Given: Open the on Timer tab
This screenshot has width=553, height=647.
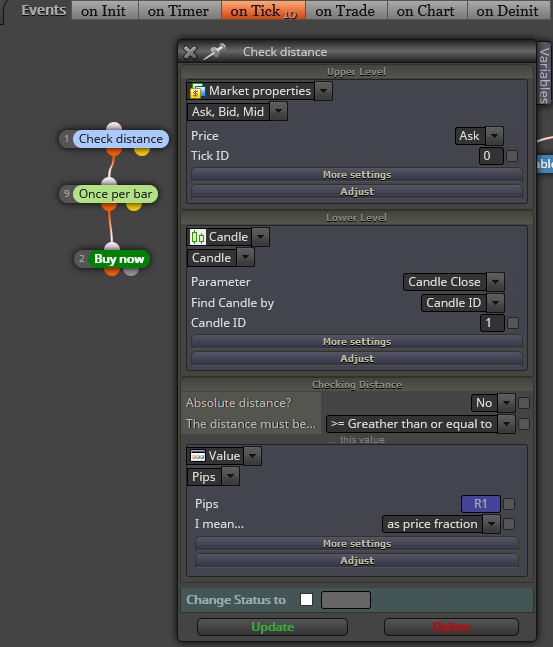Looking at the screenshot, I should click(180, 10).
